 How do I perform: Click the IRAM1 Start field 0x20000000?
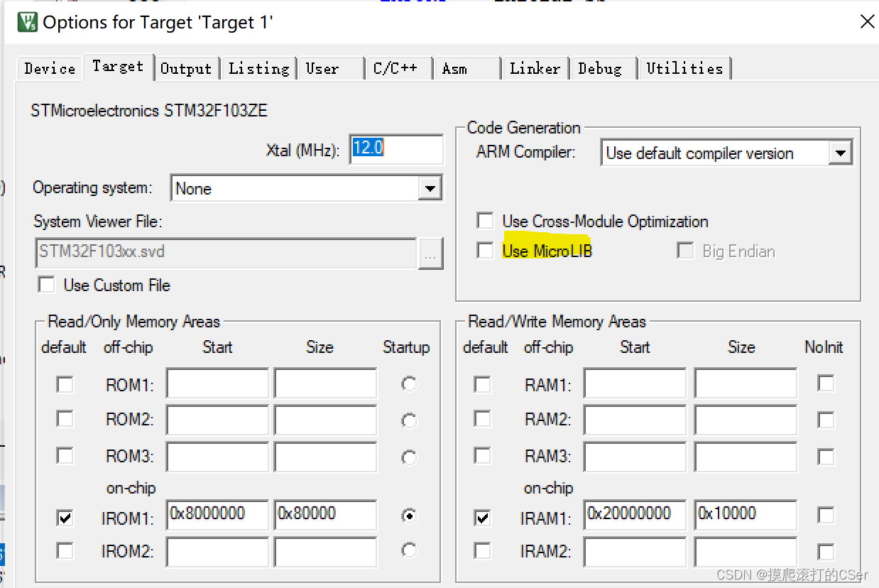(x=635, y=516)
